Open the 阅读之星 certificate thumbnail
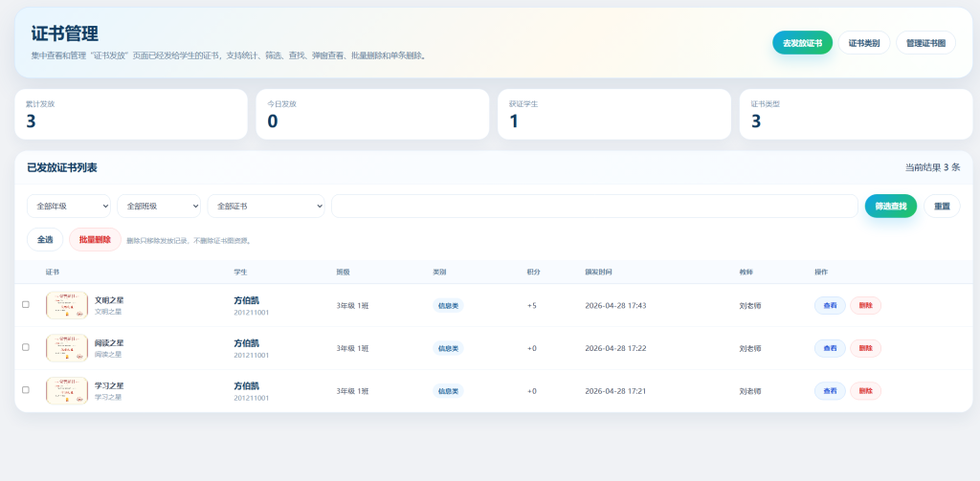Screen dimensions: 980x481 [x=67, y=348]
